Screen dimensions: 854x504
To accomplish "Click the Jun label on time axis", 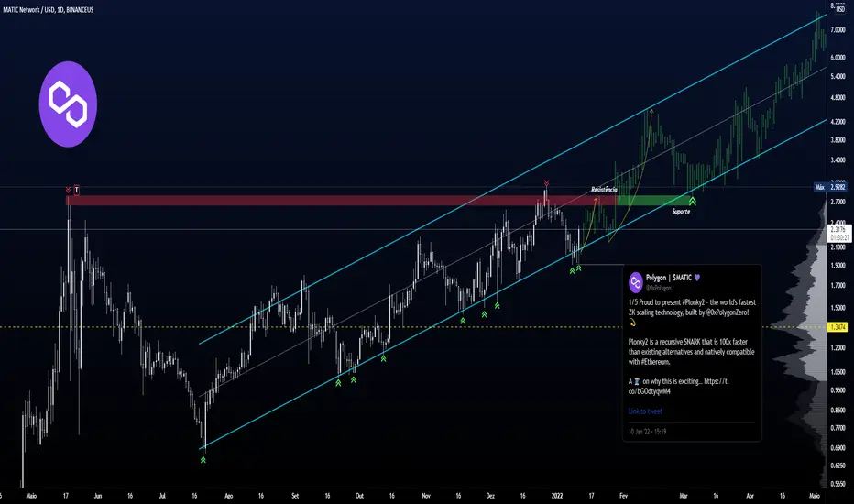I will 97,496.
